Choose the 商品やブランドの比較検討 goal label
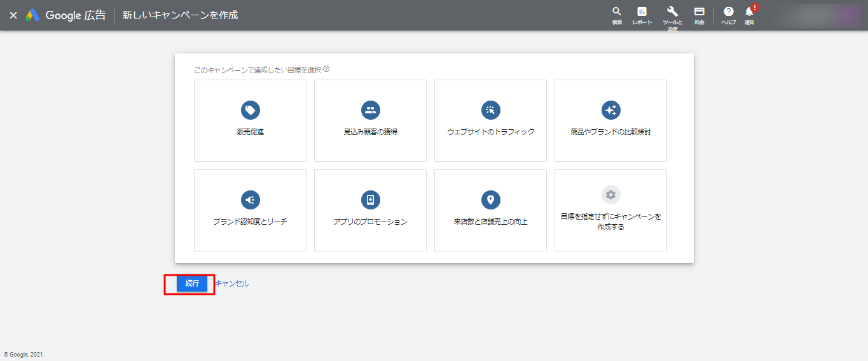 pyautogui.click(x=610, y=132)
